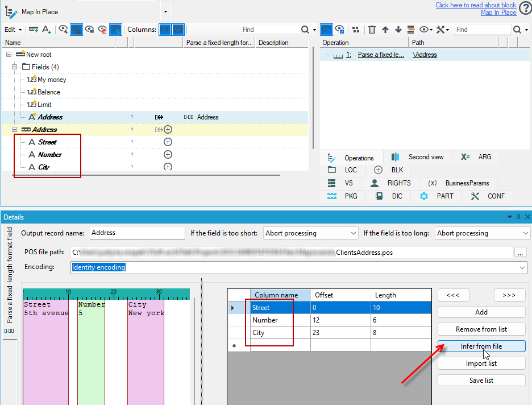Click the add text field A+ icon
This screenshot has height=405, width=532.
47,30
